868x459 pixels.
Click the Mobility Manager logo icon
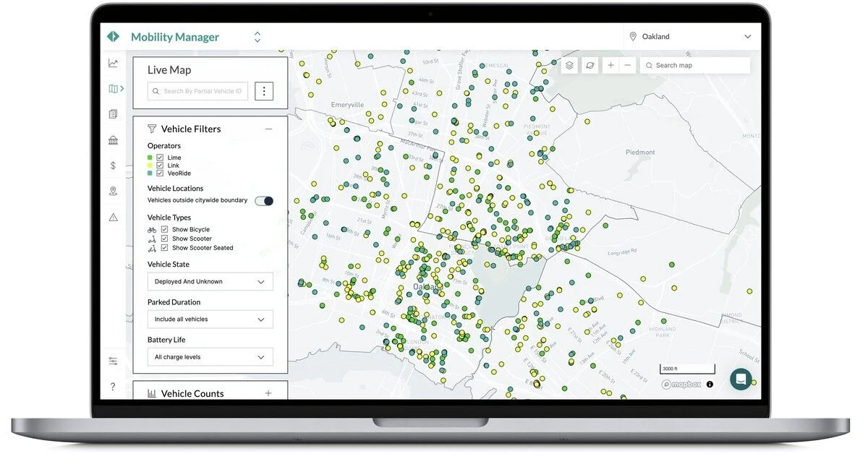point(113,37)
